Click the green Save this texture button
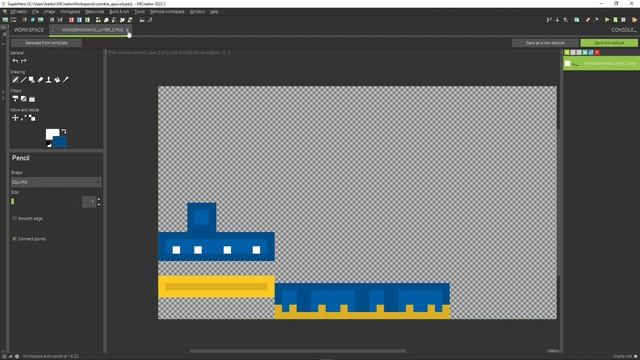640x360 pixels. 609,43
